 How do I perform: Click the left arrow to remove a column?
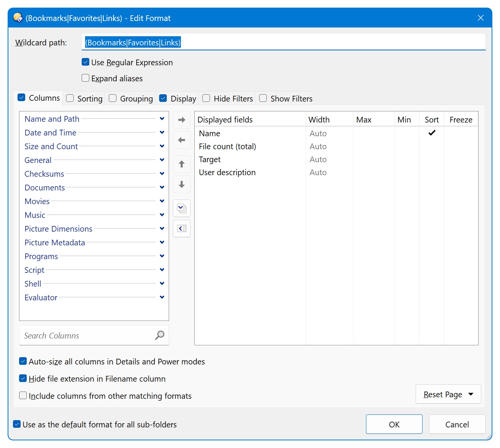click(x=182, y=140)
